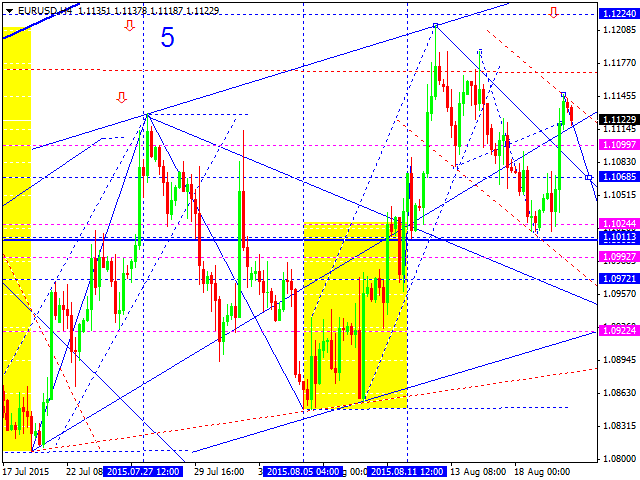Click the 18 Aug 00:00 date label
640x480 pixels.
[542, 472]
